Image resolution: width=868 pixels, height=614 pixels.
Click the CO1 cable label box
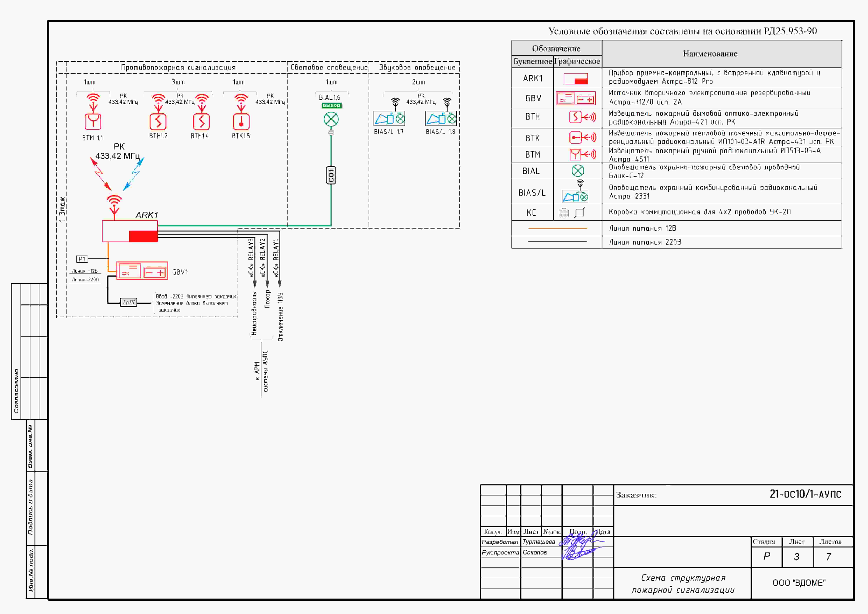tap(331, 175)
